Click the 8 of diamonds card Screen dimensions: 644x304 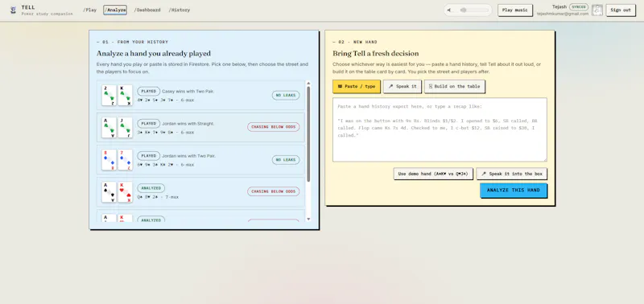[109, 160]
